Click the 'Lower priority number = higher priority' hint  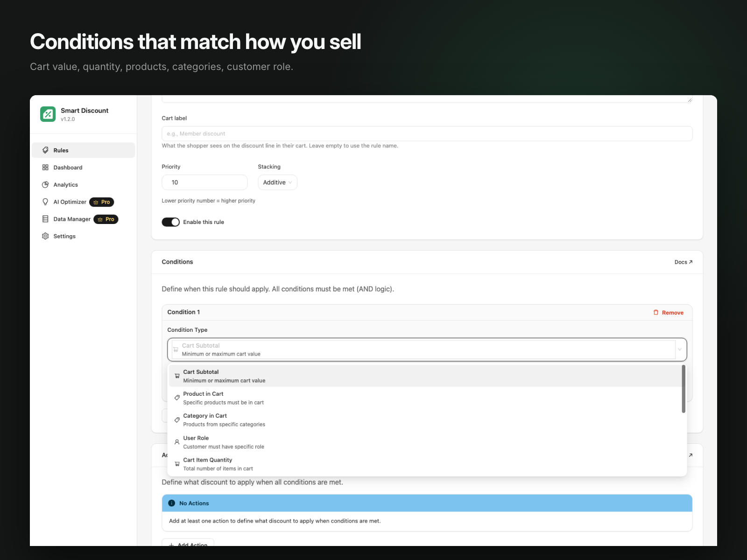coord(209,201)
